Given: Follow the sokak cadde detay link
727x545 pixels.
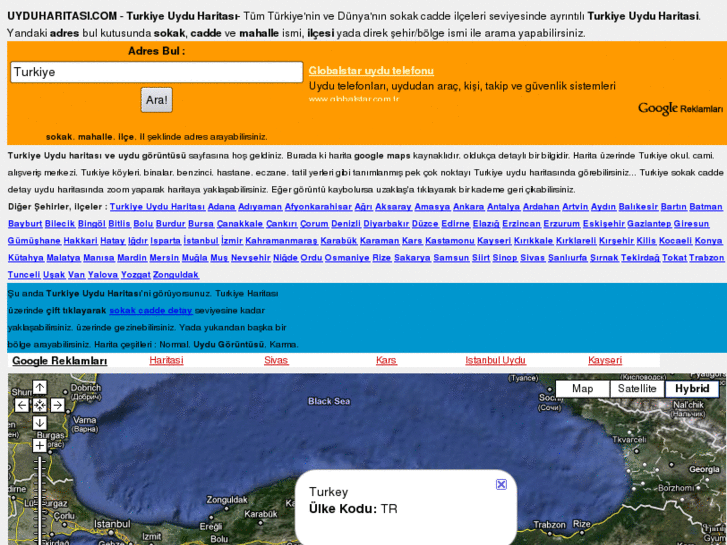Looking at the screenshot, I should click(x=151, y=310).
